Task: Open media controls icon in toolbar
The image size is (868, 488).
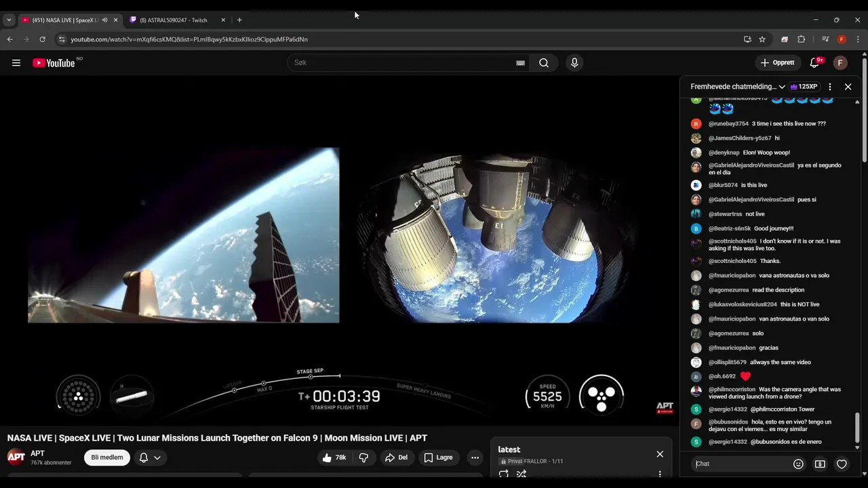Action: click(825, 39)
